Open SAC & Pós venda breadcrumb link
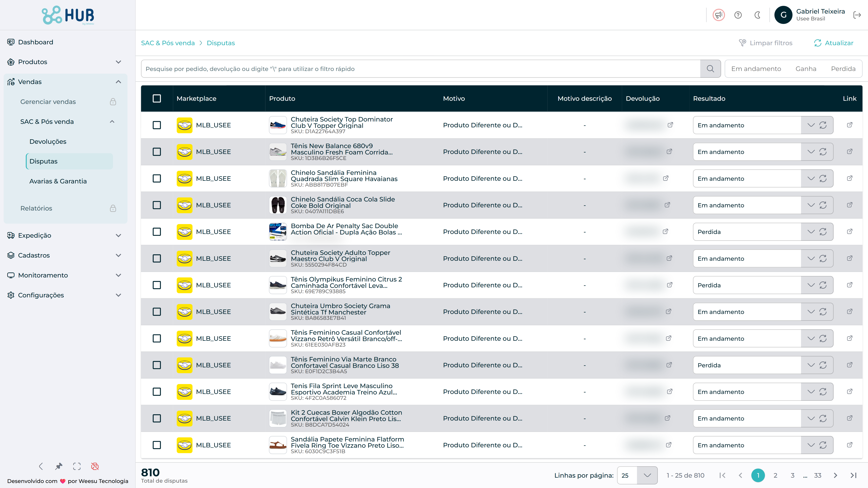Screen dimensions: 868x488 (x=168, y=43)
